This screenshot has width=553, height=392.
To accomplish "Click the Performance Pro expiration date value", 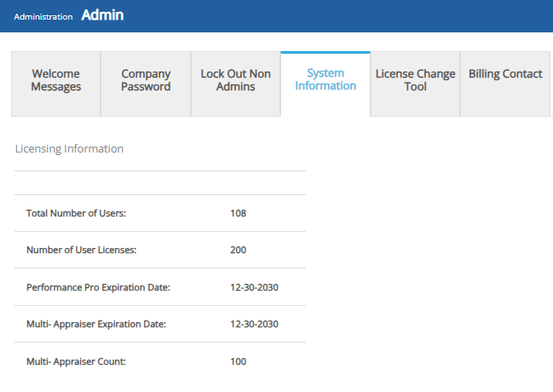I will (x=254, y=287).
